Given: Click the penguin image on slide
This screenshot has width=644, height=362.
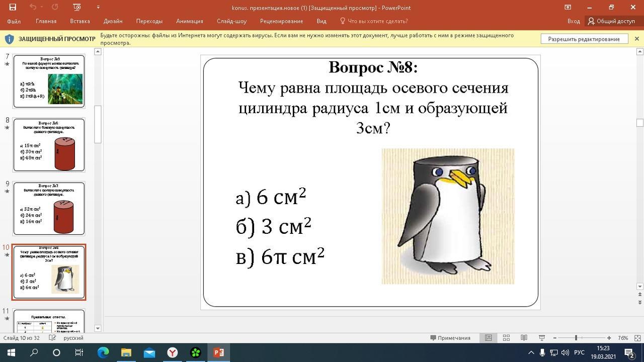Looking at the screenshot, I should (448, 216).
